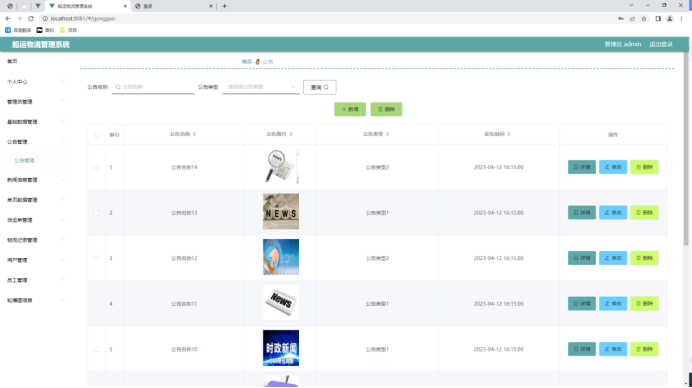Open a new browser tab with plus icon

coord(225,6)
